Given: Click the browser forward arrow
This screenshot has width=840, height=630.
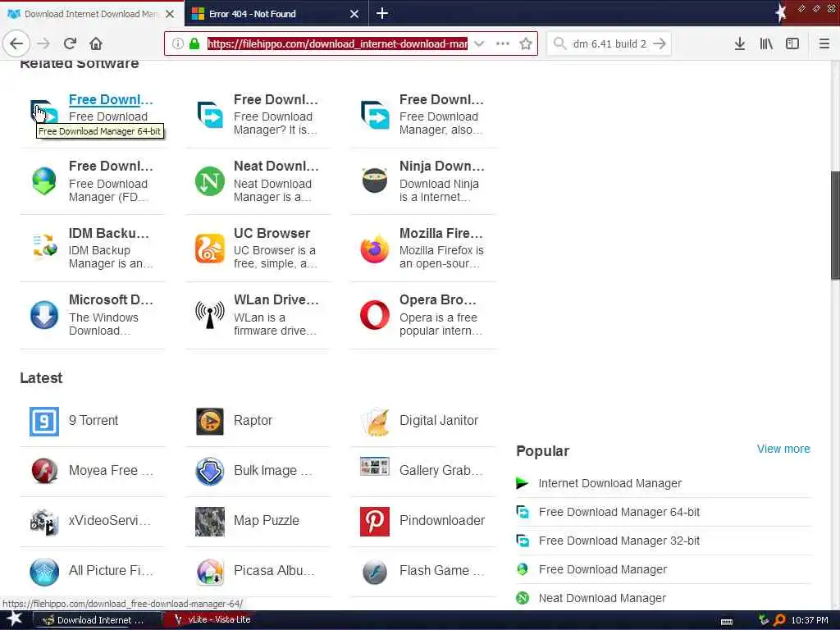Looking at the screenshot, I should click(44, 43).
